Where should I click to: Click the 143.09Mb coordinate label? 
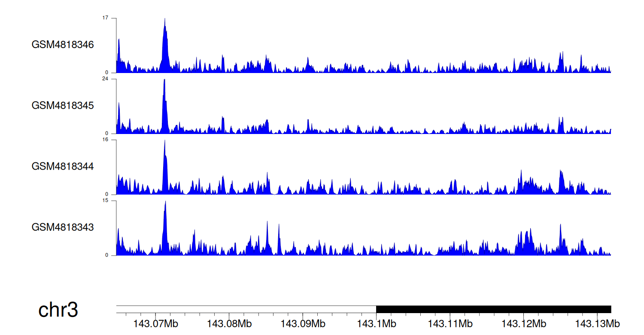(302, 323)
